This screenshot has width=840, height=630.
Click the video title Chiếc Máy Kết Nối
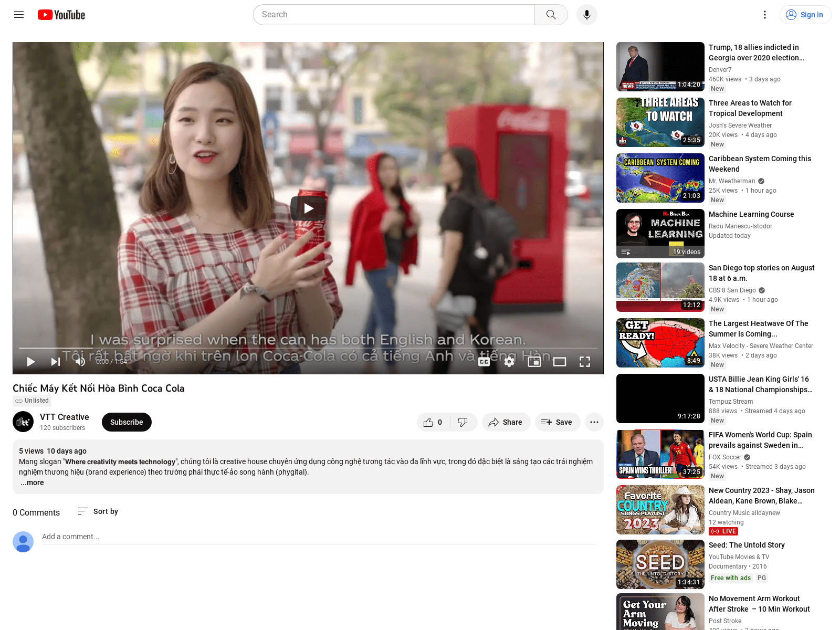coord(99,388)
